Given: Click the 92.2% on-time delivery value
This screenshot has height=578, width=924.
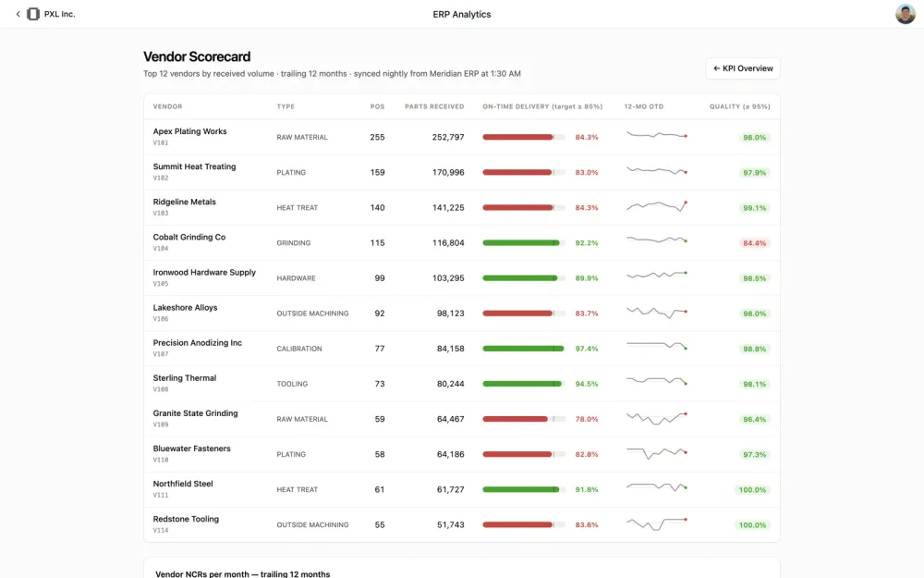Looking at the screenshot, I should [x=587, y=243].
